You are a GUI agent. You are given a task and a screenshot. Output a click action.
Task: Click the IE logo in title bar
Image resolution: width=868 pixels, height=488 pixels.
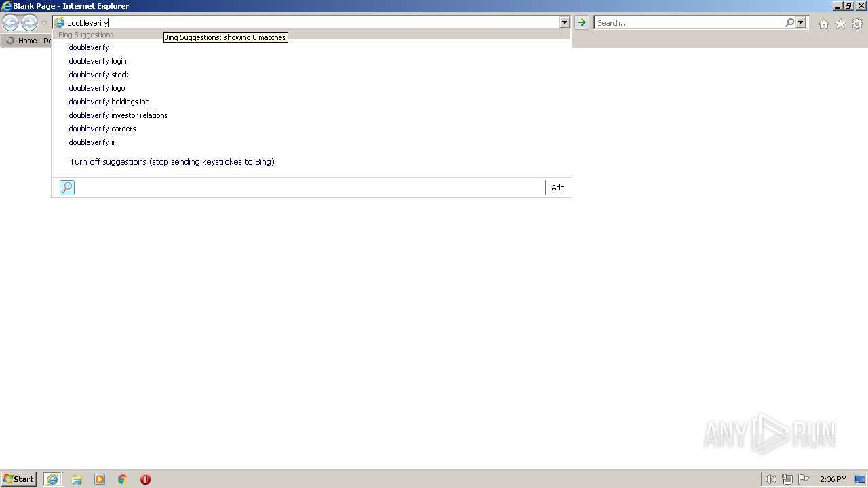7,6
